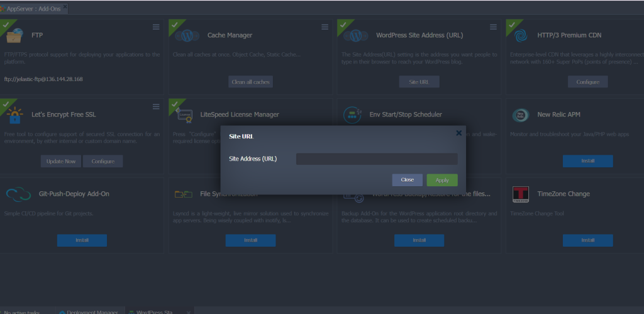Click the Site Address (URL) field label
The height and width of the screenshot is (314, 644).
(x=253, y=159)
